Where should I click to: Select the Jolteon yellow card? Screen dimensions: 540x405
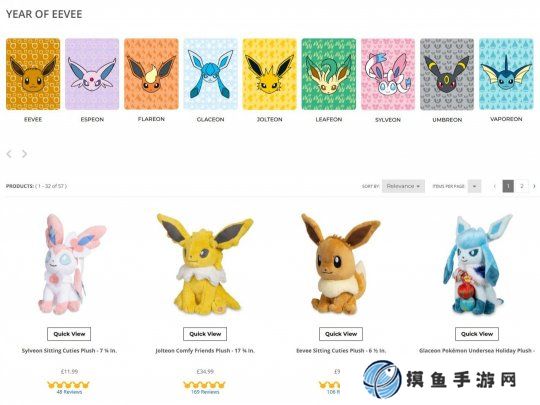270,74
